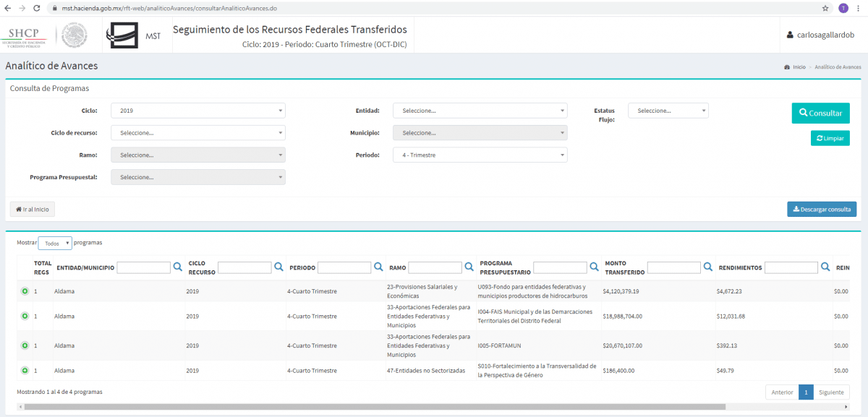The image size is (868, 417).
Task: Click the search icon beside Ciclo Recurso filter
Action: coord(278,267)
